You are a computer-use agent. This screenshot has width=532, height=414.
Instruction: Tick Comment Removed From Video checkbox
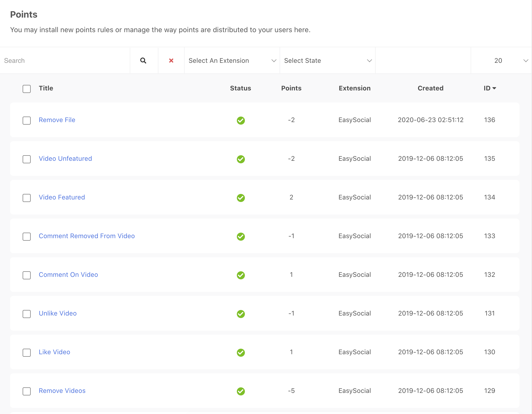pyautogui.click(x=27, y=236)
